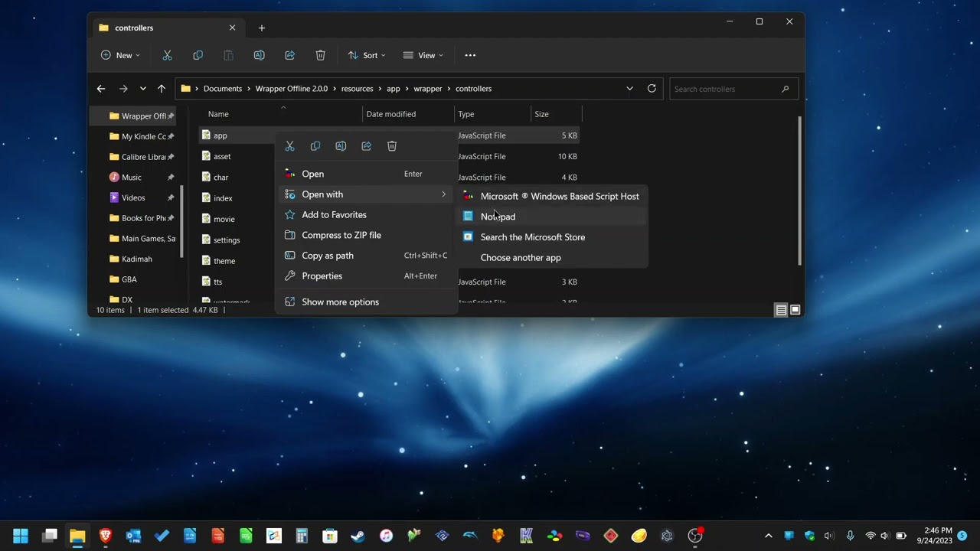Open recent locations dropdown arrow
The width and height of the screenshot is (980, 551).
142,89
